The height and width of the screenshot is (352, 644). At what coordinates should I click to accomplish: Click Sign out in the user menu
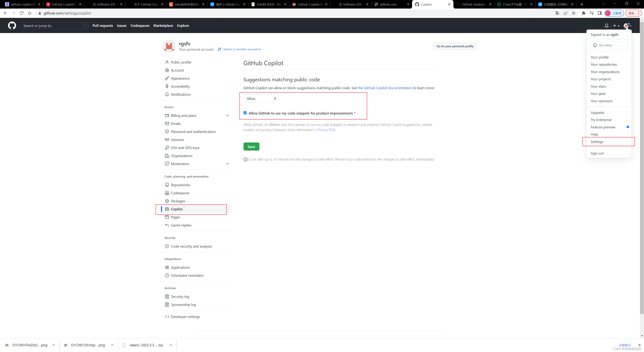click(x=597, y=153)
